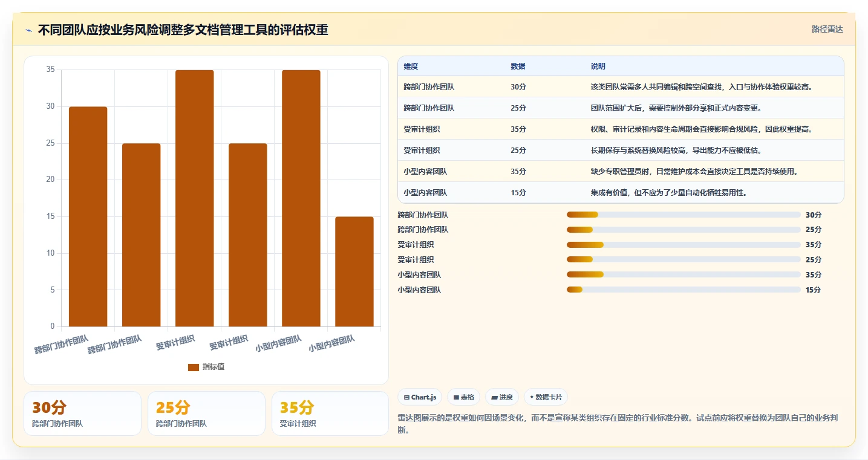
Task: Open the 30分 跨部门协作团队 data card
Action: click(x=82, y=413)
